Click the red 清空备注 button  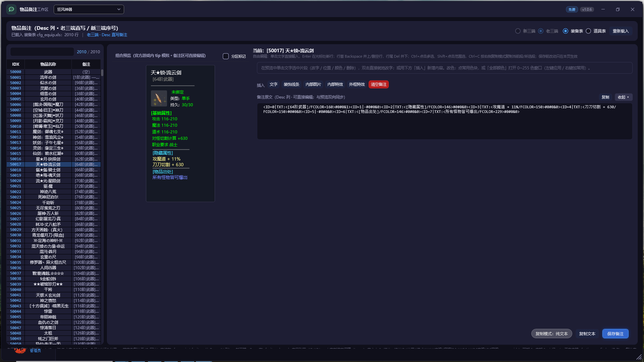tap(379, 84)
